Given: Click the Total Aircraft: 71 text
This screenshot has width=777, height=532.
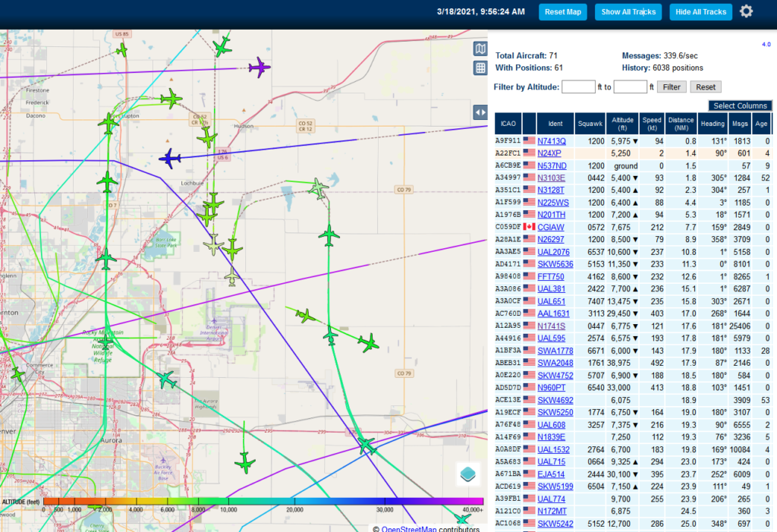Looking at the screenshot, I should pos(527,55).
